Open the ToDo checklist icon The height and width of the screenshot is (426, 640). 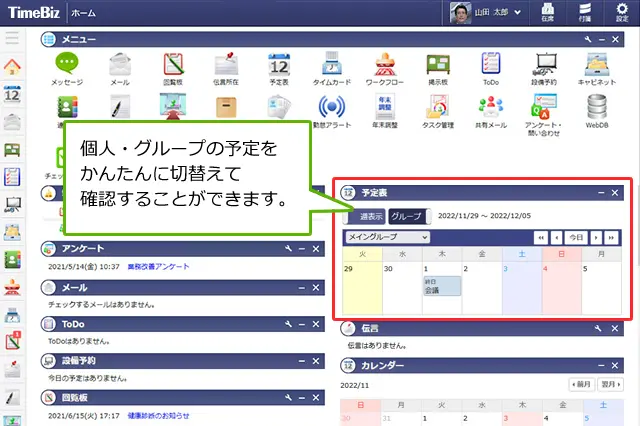[x=491, y=67]
